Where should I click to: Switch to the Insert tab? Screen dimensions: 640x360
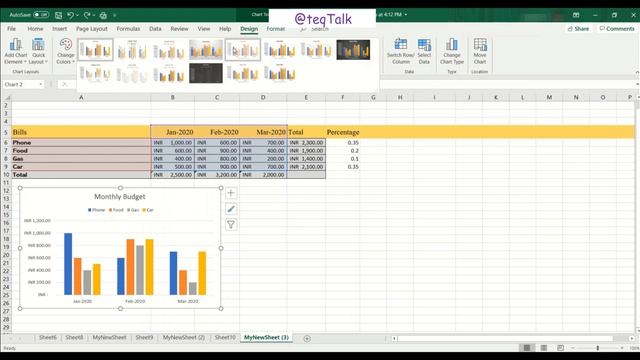tap(60, 29)
